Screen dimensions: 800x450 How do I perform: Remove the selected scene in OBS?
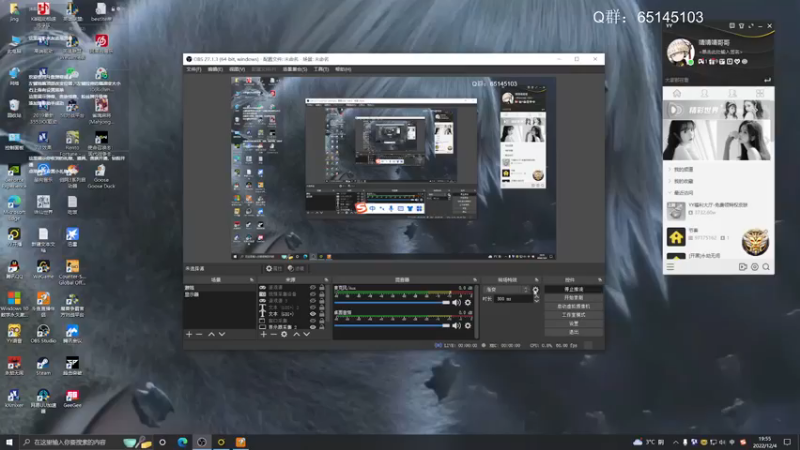click(199, 334)
